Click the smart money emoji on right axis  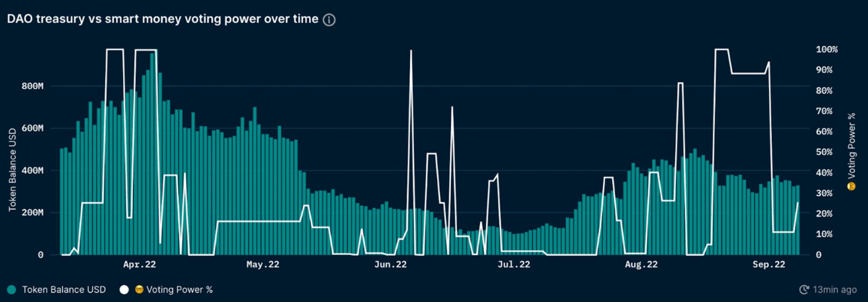[851, 186]
